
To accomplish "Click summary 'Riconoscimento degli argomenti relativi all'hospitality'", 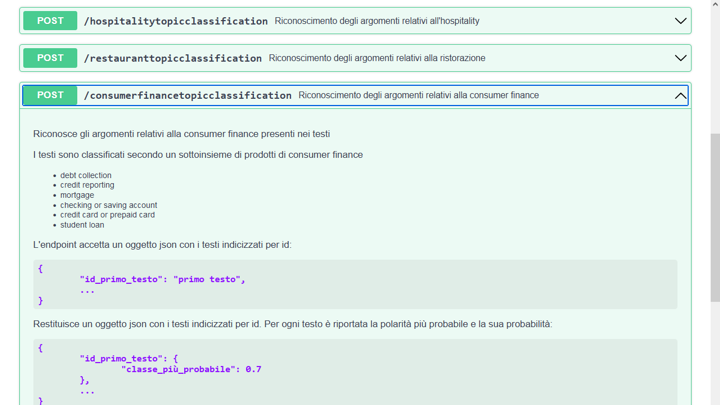I will pyautogui.click(x=377, y=21).
